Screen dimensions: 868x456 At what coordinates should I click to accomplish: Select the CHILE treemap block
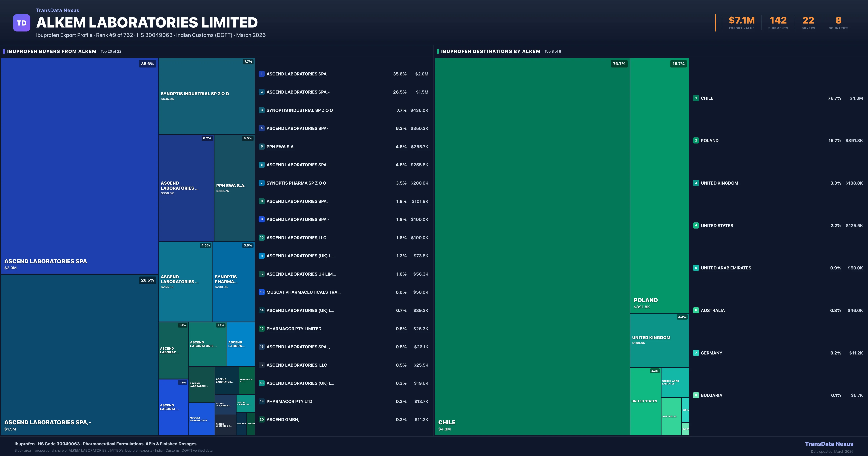coord(532,246)
